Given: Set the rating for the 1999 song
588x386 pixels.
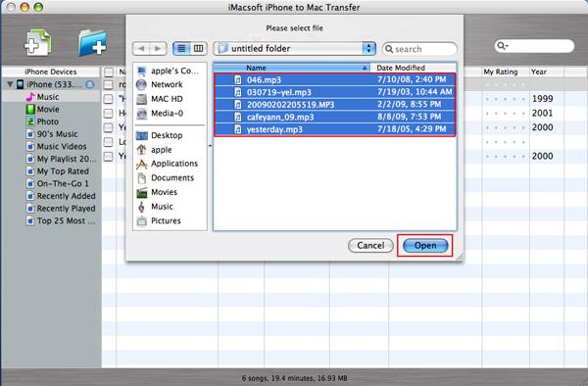Looking at the screenshot, I should [x=505, y=99].
